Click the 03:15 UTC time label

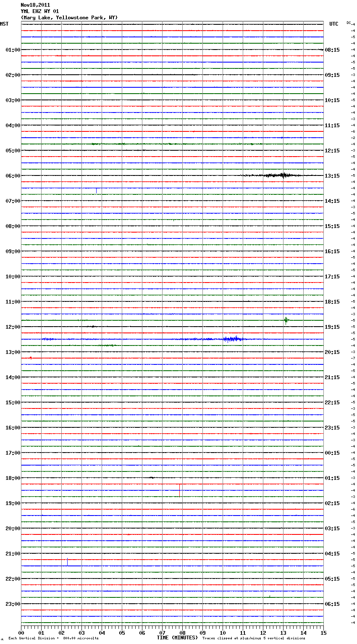coord(332,529)
